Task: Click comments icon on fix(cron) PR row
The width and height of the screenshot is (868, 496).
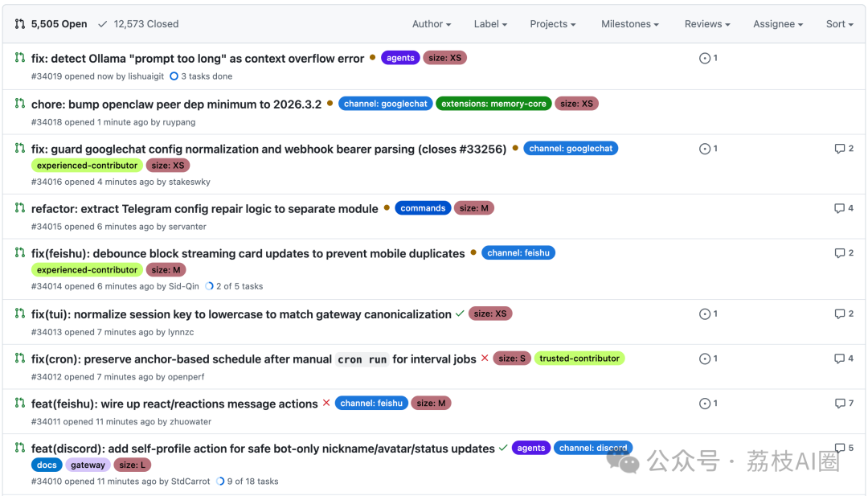Action: click(x=840, y=359)
